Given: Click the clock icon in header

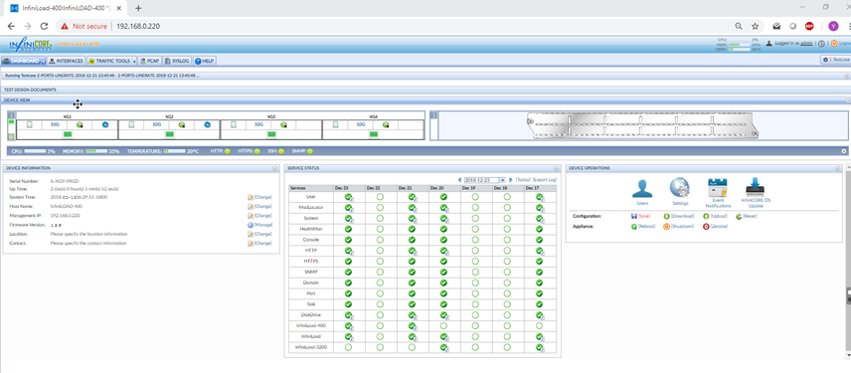Looking at the screenshot, I should pos(821,43).
